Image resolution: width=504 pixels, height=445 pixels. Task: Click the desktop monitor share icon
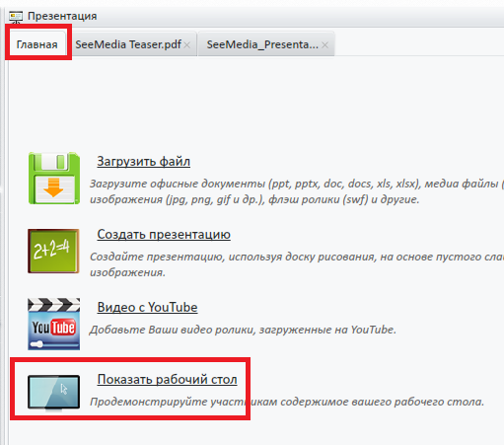click(54, 393)
